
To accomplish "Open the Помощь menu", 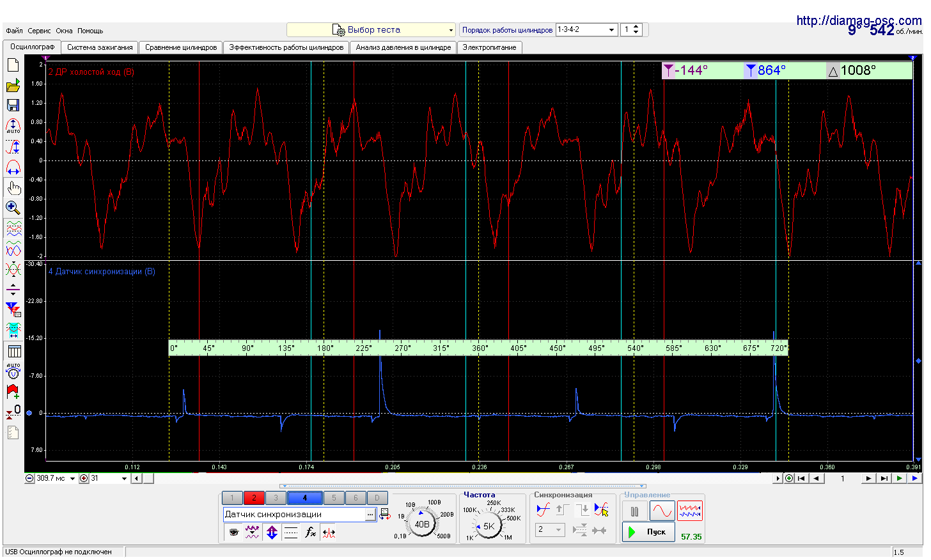I will tap(90, 31).
